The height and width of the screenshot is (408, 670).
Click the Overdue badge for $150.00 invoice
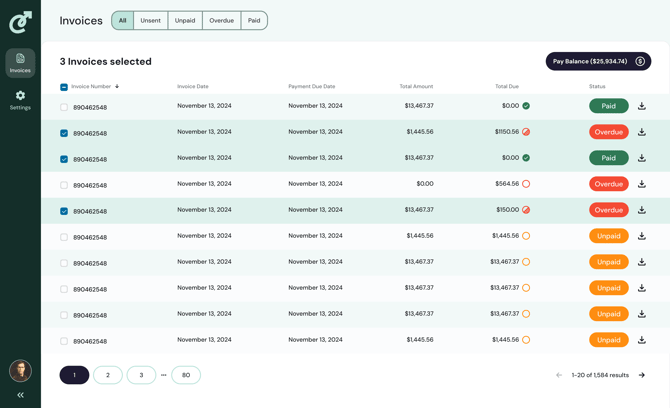point(608,210)
